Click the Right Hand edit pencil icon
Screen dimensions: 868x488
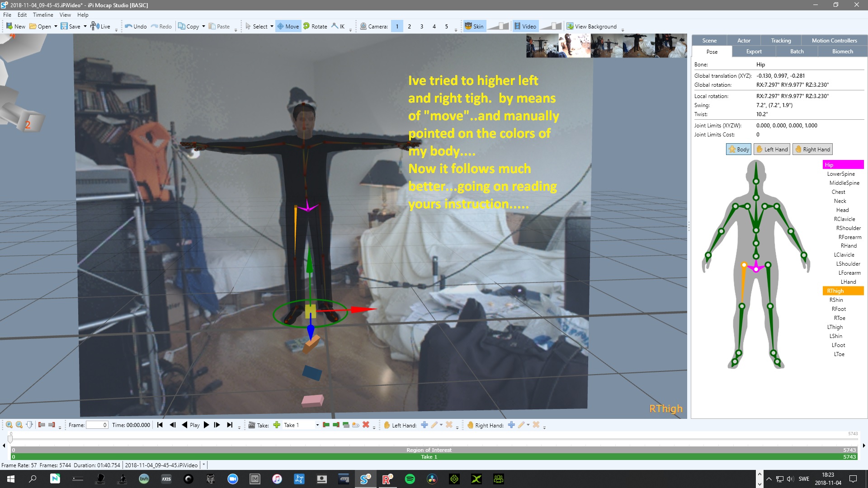(521, 425)
